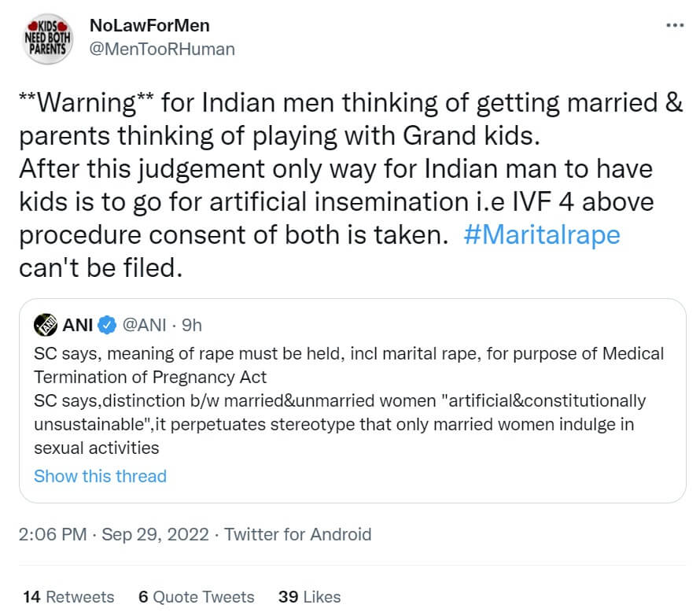Image resolution: width=700 pixels, height=612 pixels.
Task: Open the #Maritalrape hashtag
Action: 541,236
